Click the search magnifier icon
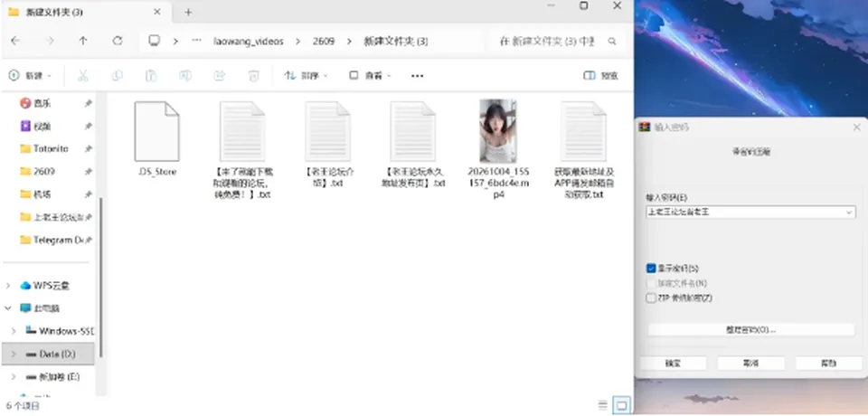Screen dimensions: 868x416 [x=612, y=41]
